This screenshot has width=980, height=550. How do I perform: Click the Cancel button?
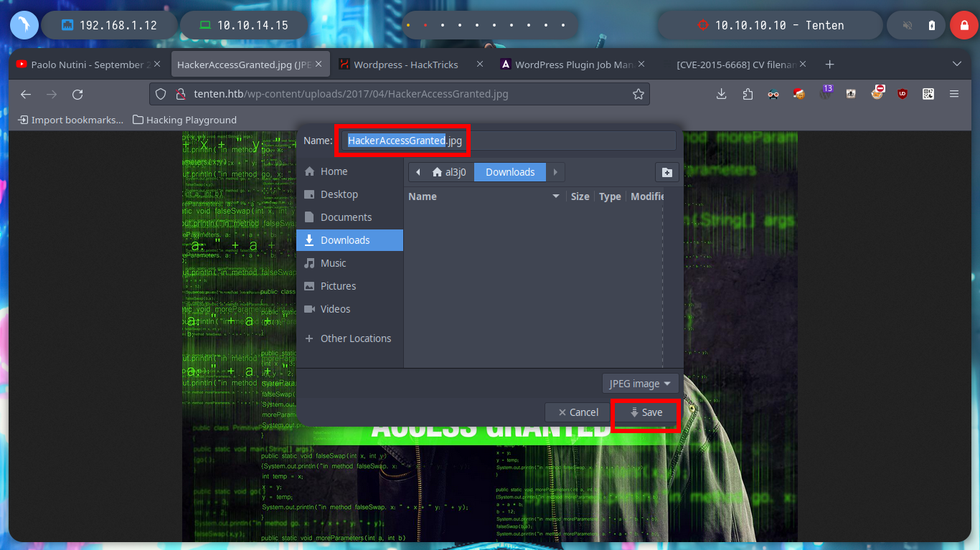578,412
